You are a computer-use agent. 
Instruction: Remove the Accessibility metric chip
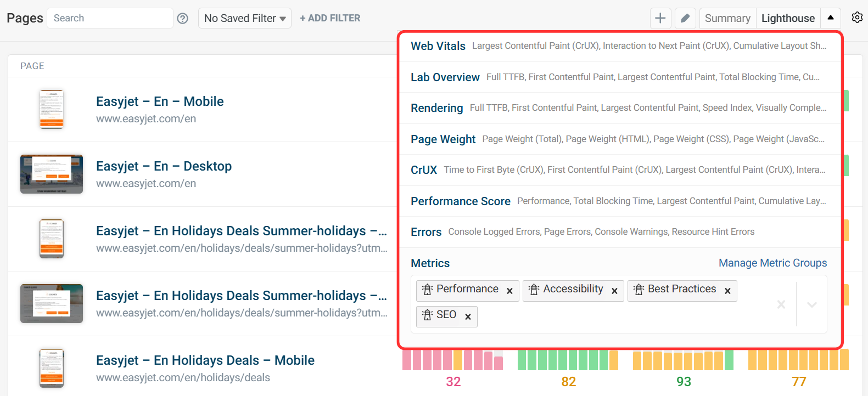[x=614, y=291]
